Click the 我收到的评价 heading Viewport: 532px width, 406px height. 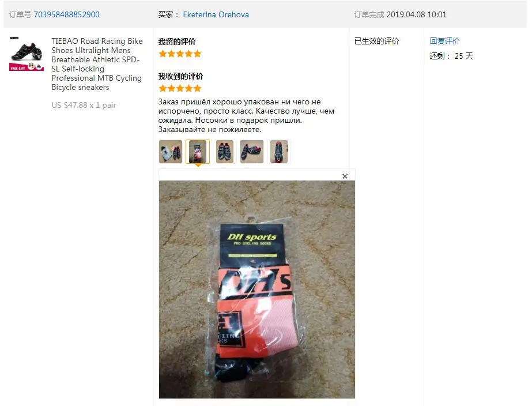[x=180, y=76]
